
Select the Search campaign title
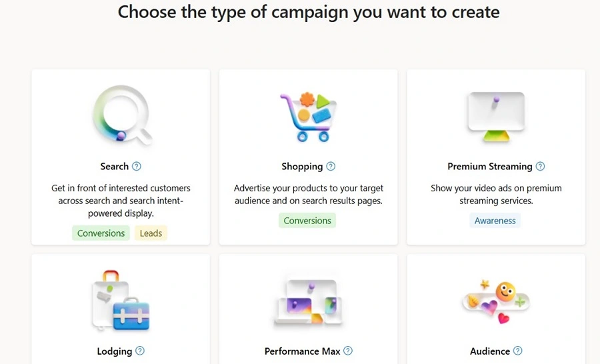pyautogui.click(x=114, y=167)
